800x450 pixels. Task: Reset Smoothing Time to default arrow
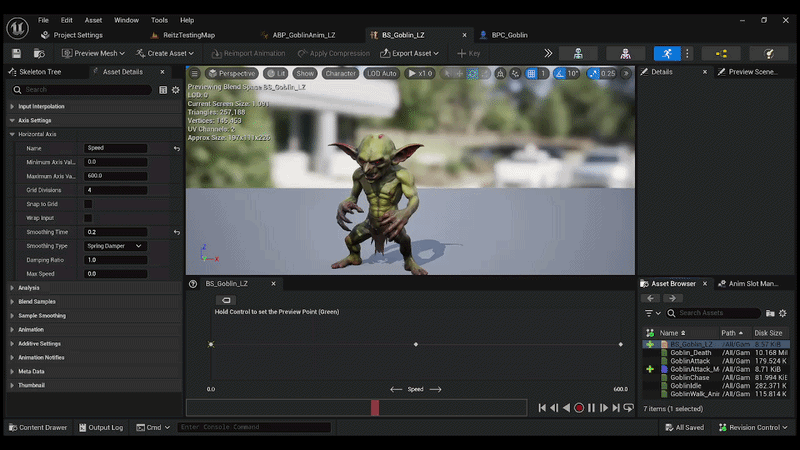pyautogui.click(x=177, y=232)
